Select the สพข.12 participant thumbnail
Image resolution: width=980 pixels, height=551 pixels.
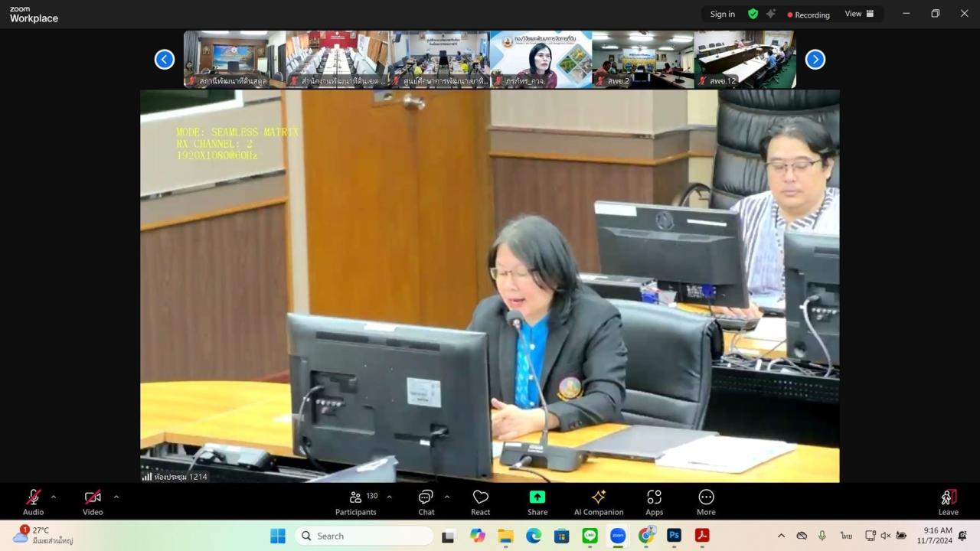coord(745,60)
